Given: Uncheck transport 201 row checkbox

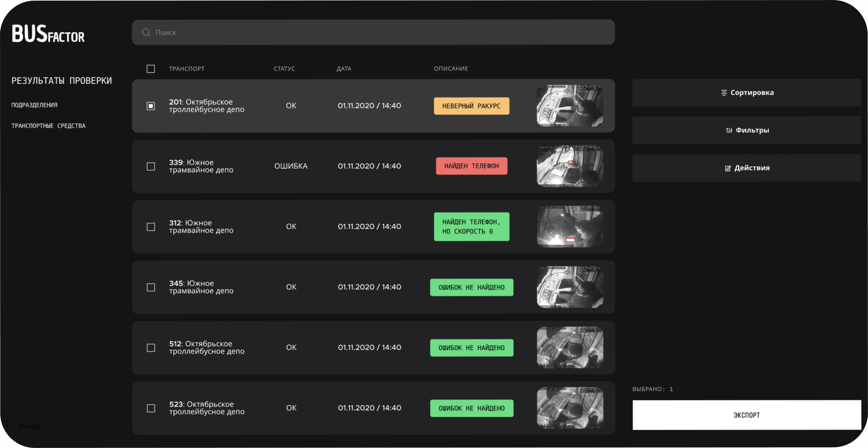Looking at the screenshot, I should point(151,106).
